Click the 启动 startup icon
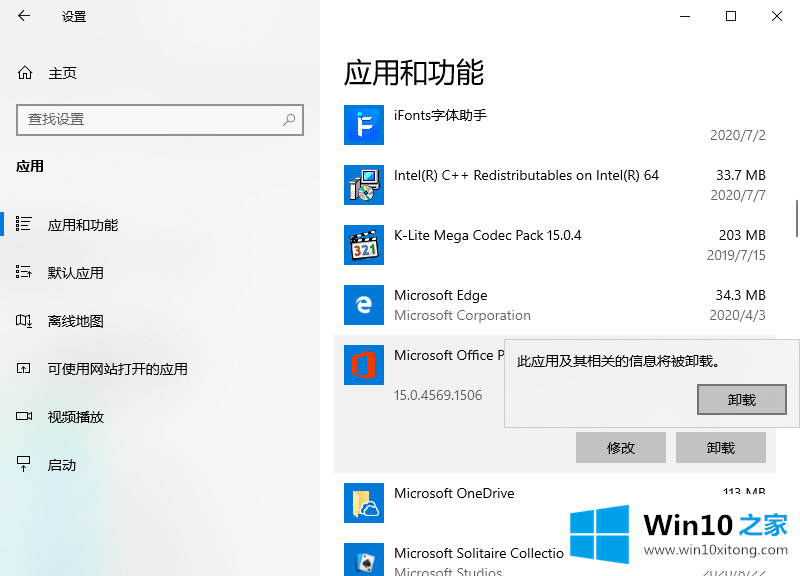Viewport: 800px width, 576px height. click(23, 464)
